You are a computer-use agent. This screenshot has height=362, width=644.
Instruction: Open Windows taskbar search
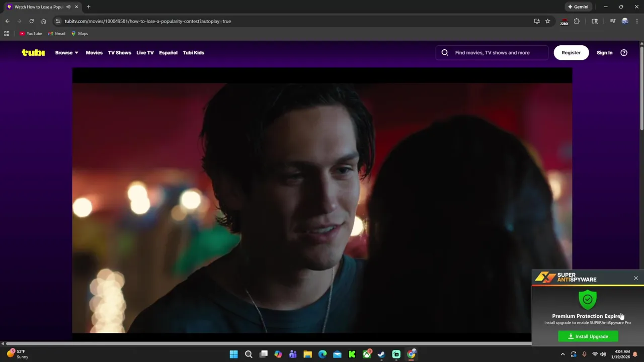(x=249, y=354)
